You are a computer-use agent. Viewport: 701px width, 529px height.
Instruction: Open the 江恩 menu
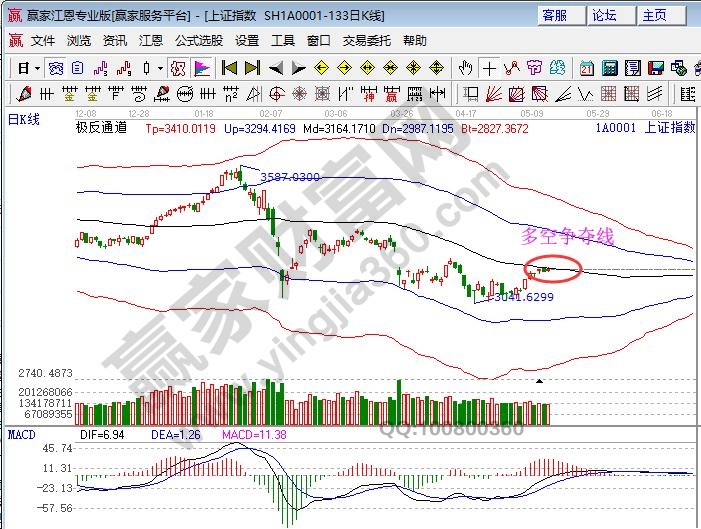coord(151,41)
